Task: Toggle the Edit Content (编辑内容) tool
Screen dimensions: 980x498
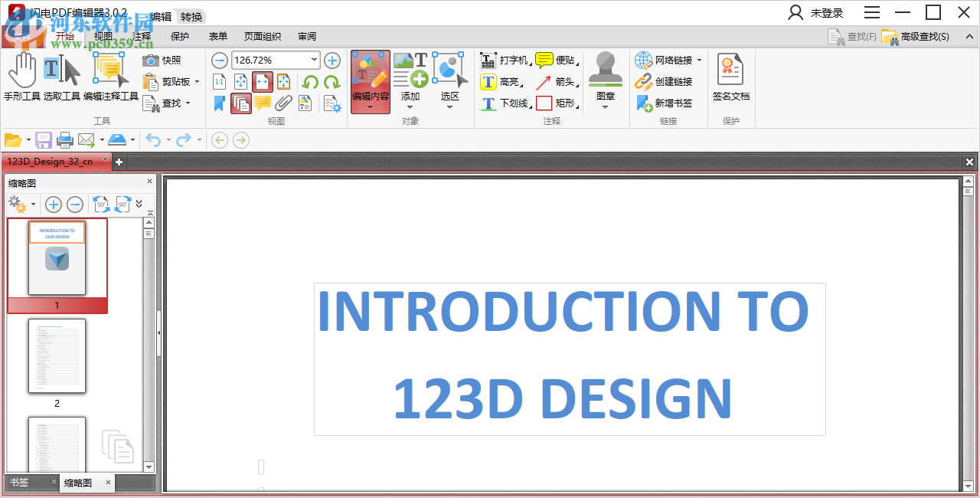Action: pos(371,82)
